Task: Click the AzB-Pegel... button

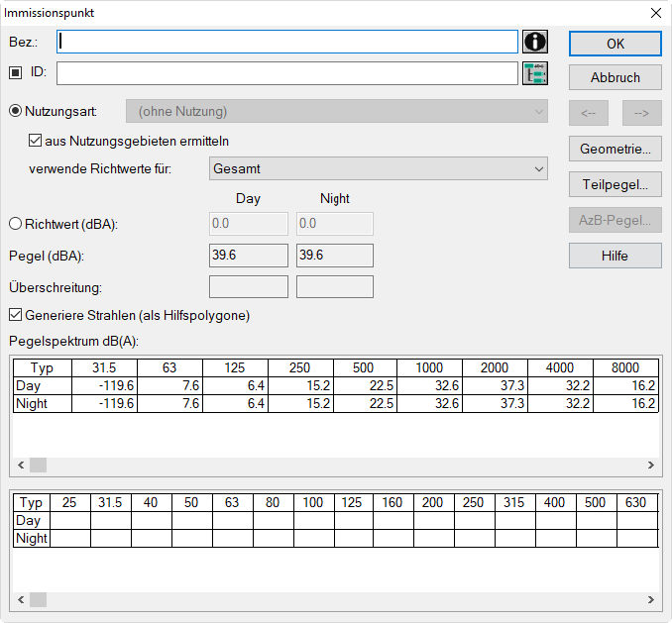Action: [x=615, y=220]
